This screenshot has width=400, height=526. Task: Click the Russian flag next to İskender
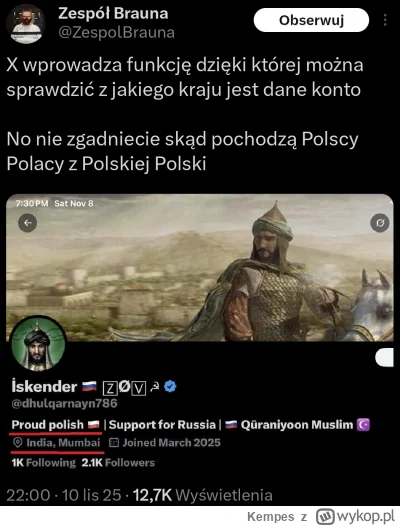coord(89,386)
